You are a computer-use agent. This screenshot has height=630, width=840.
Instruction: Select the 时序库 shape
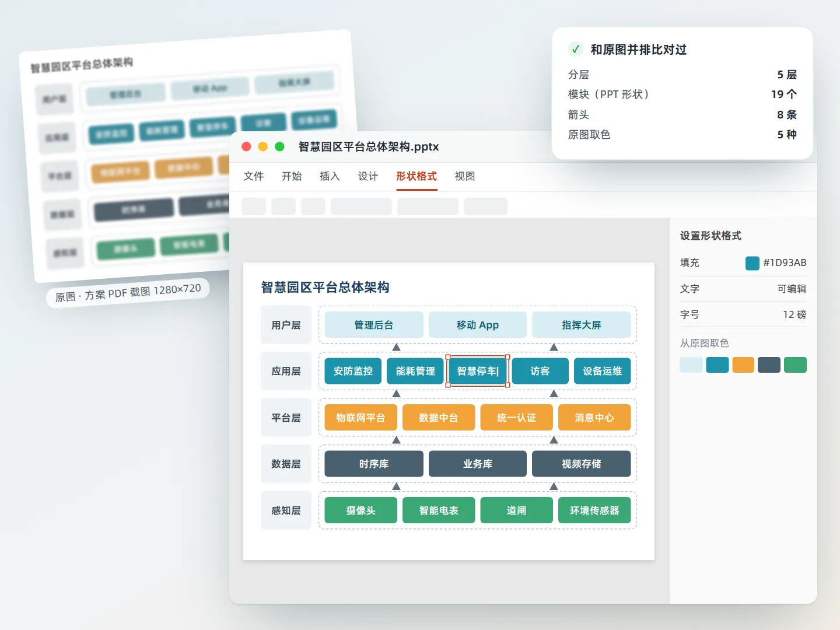[x=374, y=464]
